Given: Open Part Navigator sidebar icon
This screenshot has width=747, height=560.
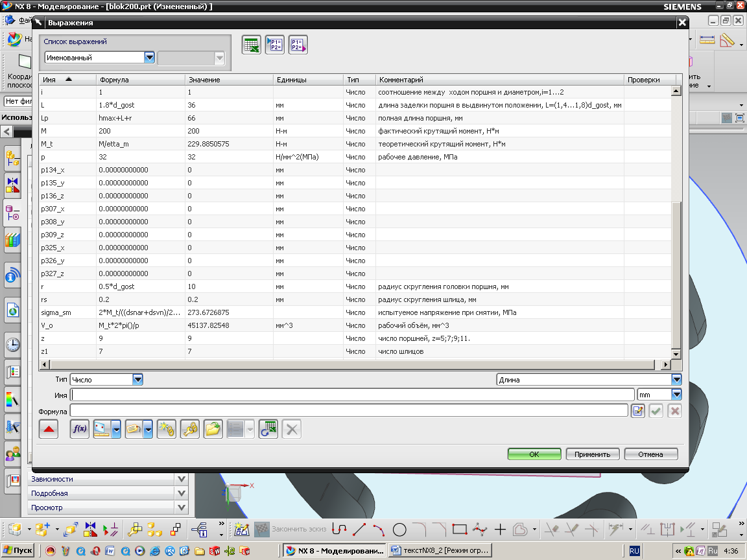Looking at the screenshot, I should point(13,213).
